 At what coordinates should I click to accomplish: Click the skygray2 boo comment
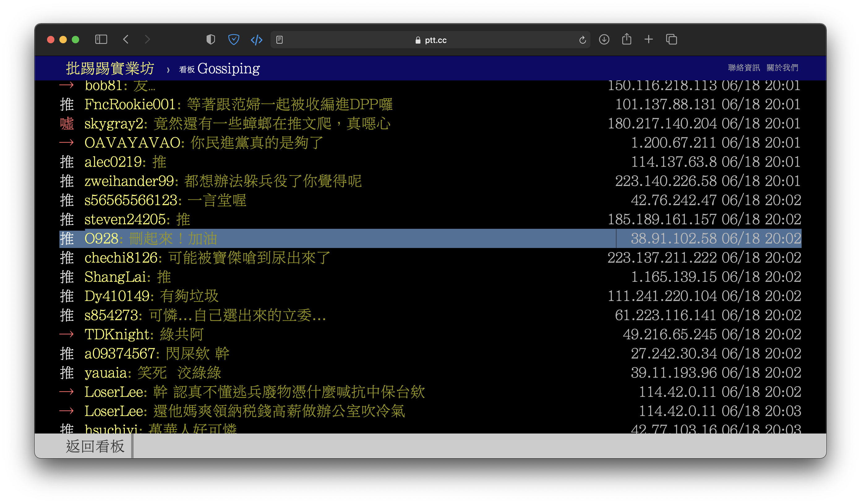click(x=272, y=124)
